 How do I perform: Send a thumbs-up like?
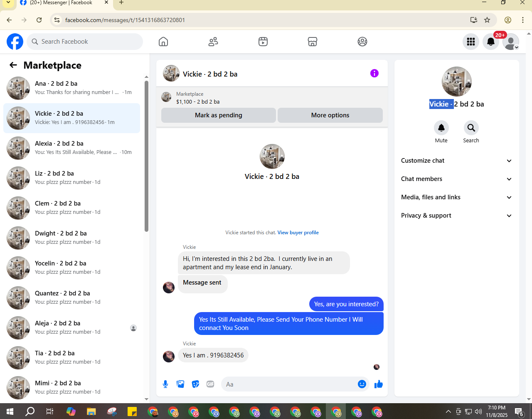[378, 384]
